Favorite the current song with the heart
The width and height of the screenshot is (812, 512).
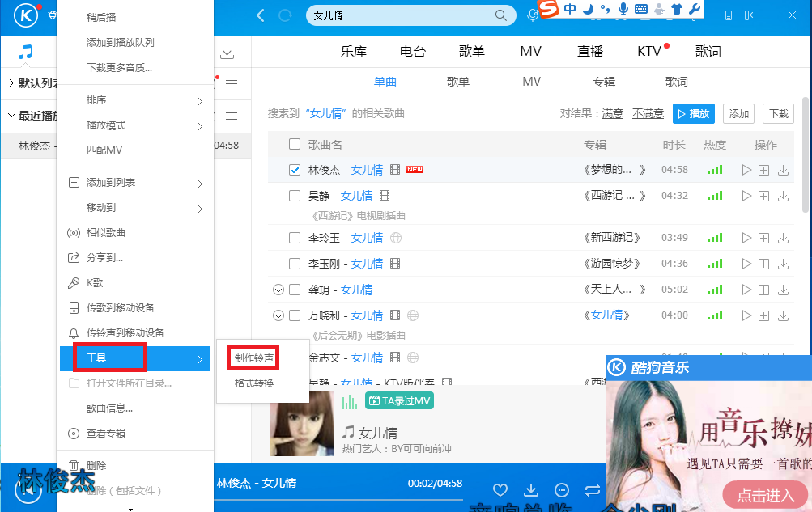click(x=500, y=489)
